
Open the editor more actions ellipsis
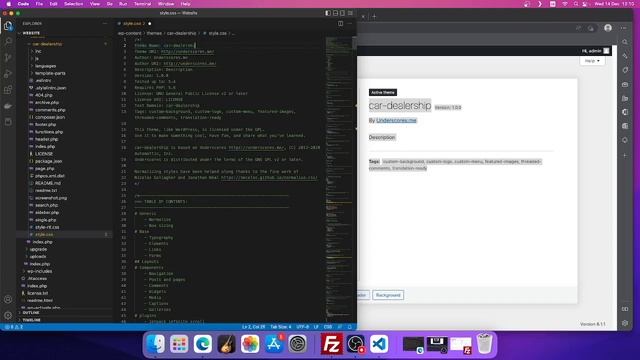tap(349, 23)
